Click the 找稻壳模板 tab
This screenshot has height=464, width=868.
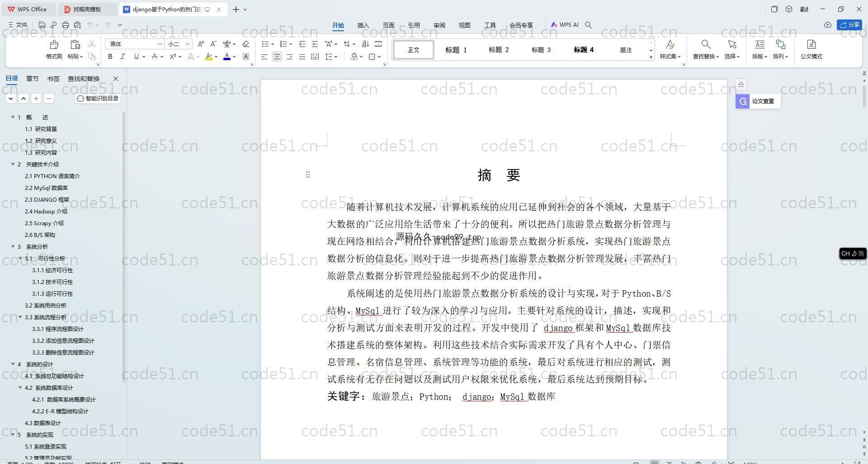point(87,9)
